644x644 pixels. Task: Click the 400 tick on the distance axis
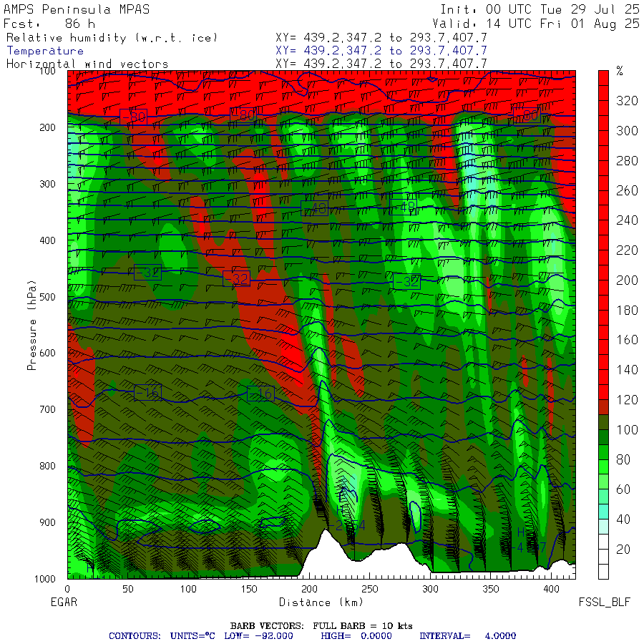point(551,589)
